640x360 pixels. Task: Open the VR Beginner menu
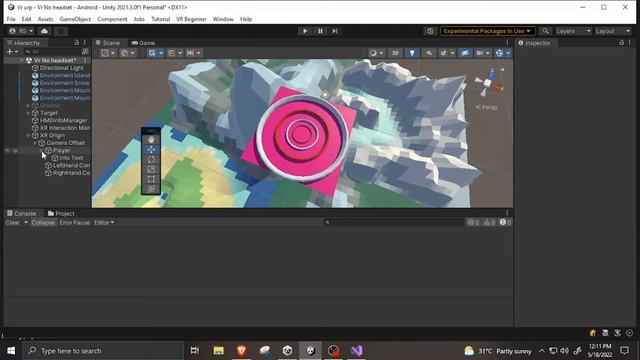click(191, 19)
